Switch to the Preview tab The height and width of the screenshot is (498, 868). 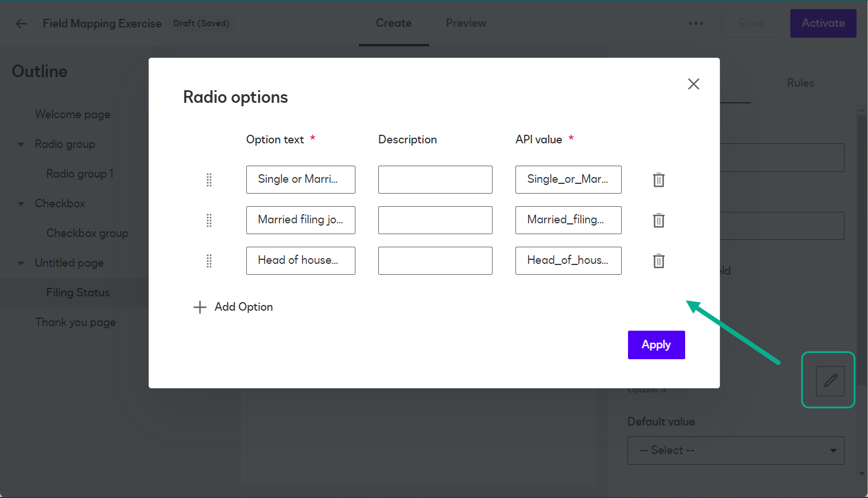click(x=466, y=23)
